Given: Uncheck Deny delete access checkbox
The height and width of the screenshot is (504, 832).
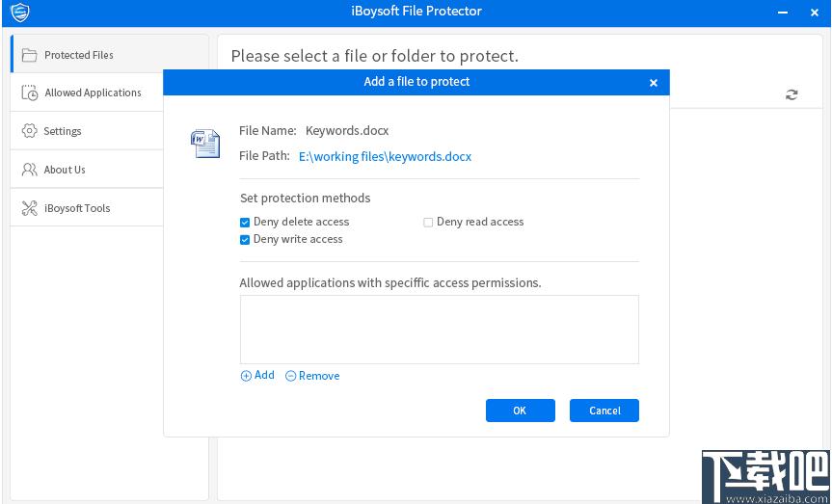Looking at the screenshot, I should tap(245, 223).
